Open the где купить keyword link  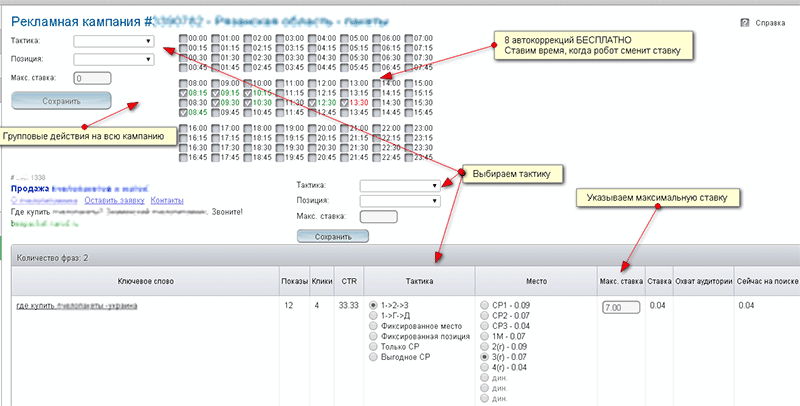pos(77,306)
